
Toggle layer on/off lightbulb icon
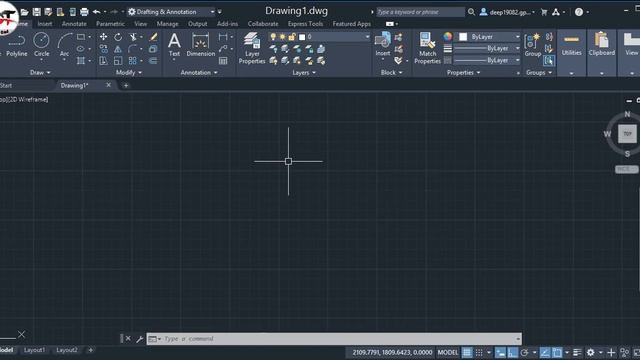(273, 37)
